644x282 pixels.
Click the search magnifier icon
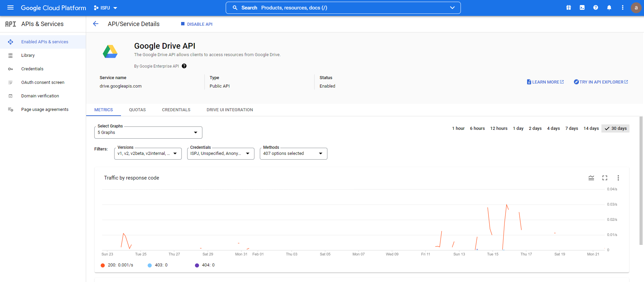tap(235, 8)
